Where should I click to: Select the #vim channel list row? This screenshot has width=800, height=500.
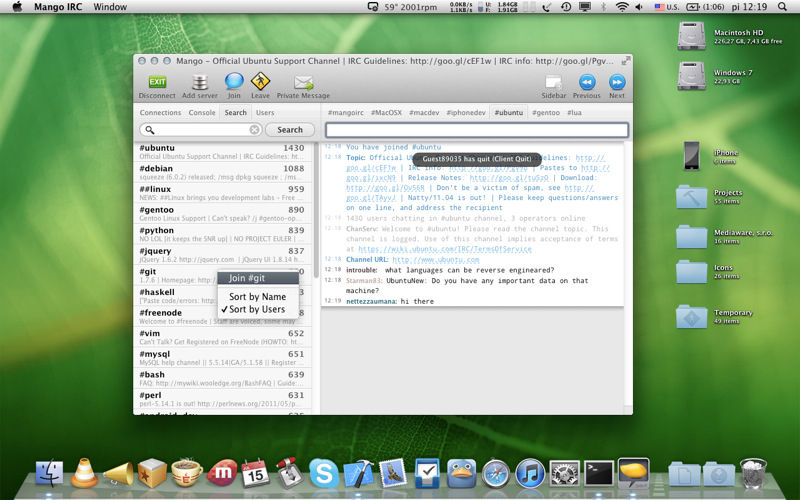pos(222,337)
